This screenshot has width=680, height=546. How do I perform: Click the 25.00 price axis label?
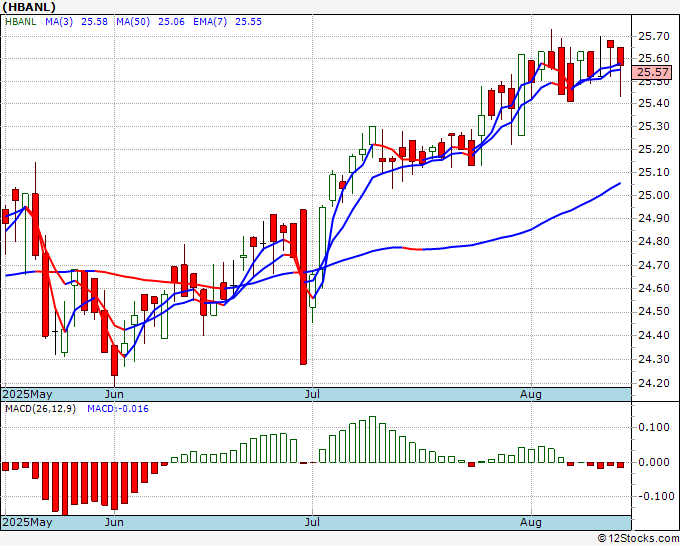click(x=654, y=196)
